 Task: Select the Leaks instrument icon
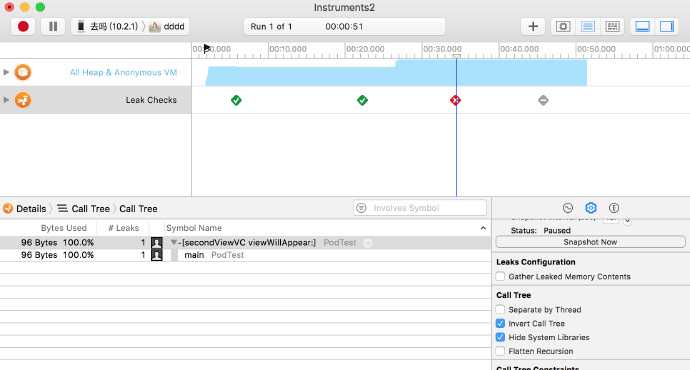tap(23, 100)
